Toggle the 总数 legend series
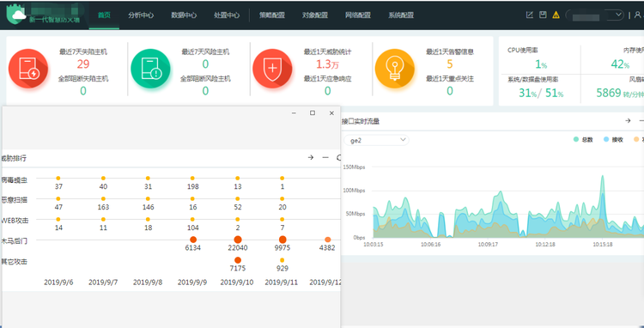The image size is (644, 328). pyautogui.click(x=583, y=140)
